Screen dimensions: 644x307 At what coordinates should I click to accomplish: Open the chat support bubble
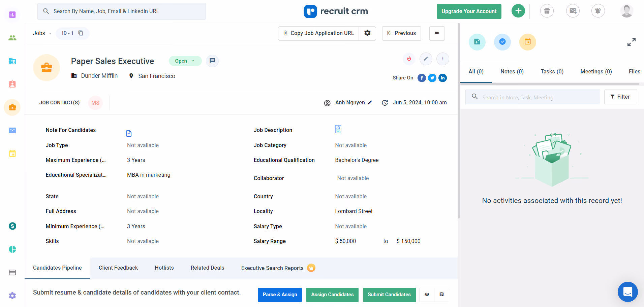[x=627, y=292]
